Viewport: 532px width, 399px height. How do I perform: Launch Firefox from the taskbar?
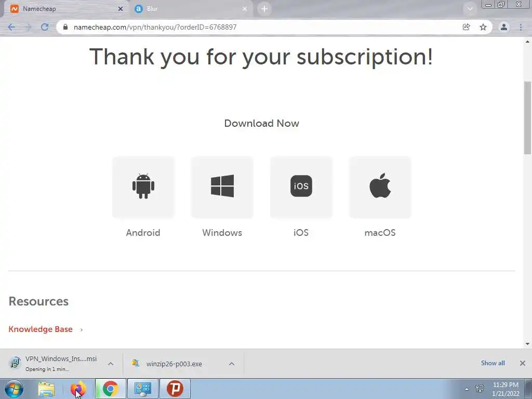(78, 389)
